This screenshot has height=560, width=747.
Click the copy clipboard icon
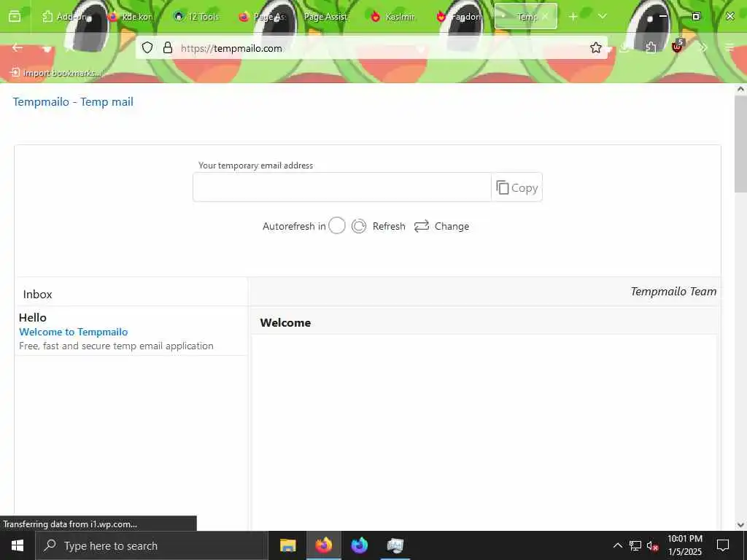502,187
